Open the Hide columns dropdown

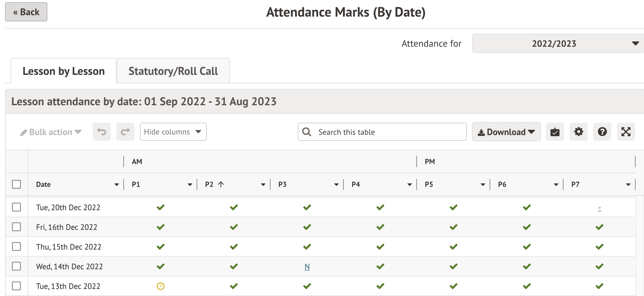(173, 132)
